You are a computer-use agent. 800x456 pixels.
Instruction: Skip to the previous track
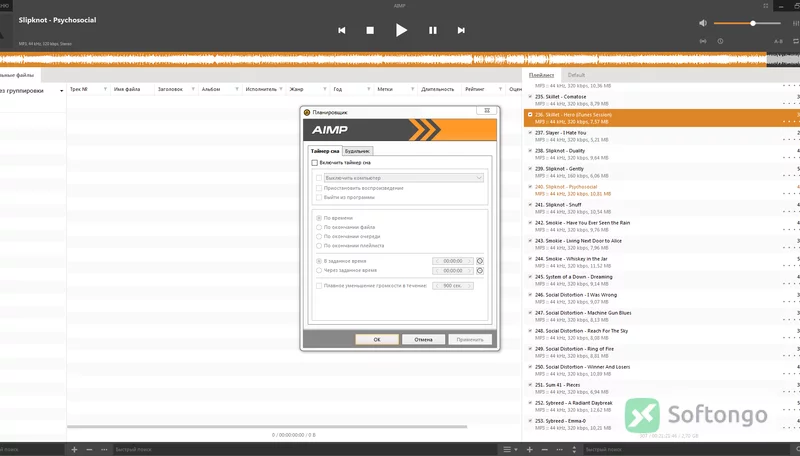coord(342,31)
